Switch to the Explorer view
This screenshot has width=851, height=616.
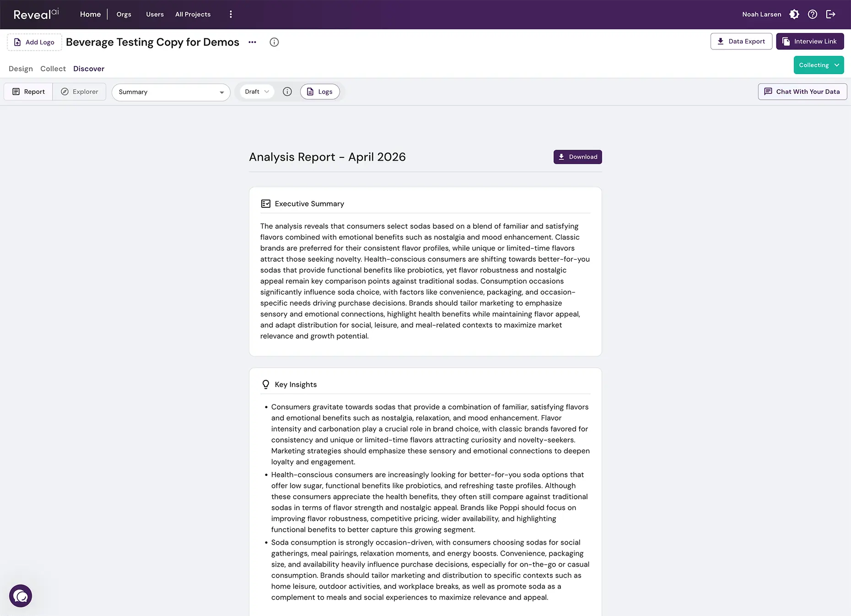tap(80, 92)
